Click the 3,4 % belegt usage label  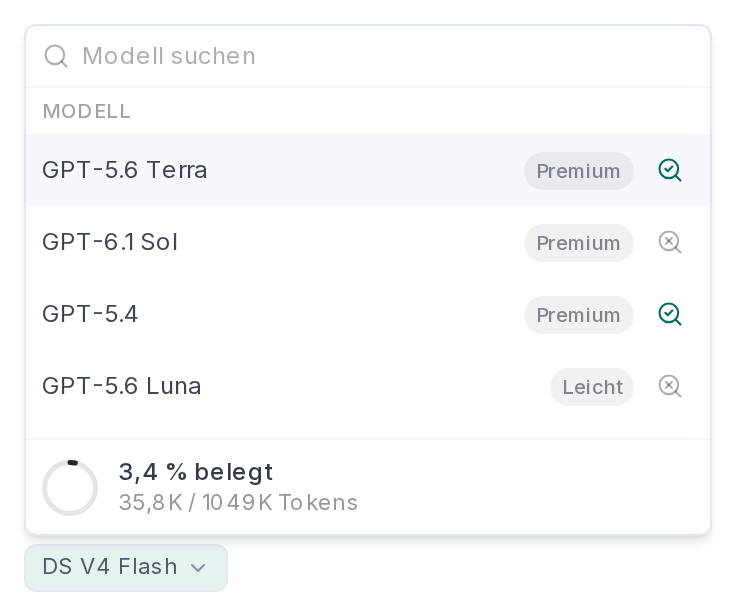click(x=196, y=472)
